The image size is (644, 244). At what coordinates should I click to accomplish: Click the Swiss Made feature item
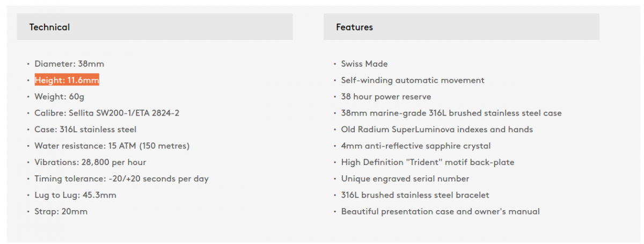(364, 64)
